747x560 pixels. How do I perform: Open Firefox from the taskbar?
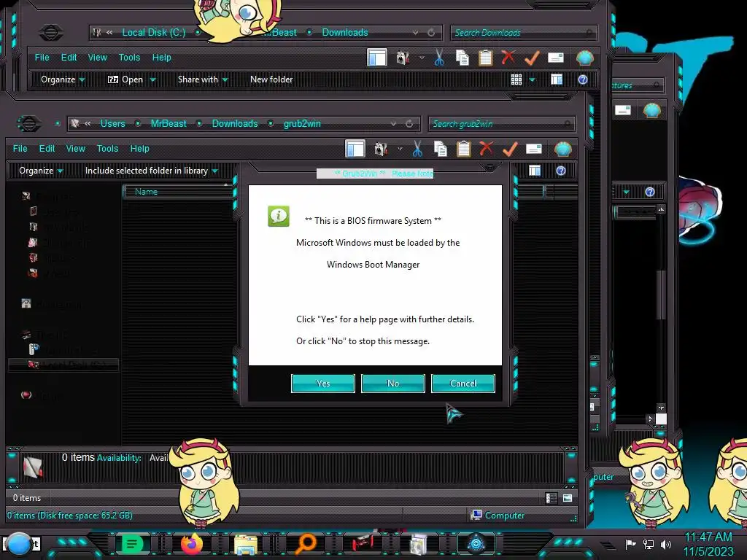tap(192, 543)
